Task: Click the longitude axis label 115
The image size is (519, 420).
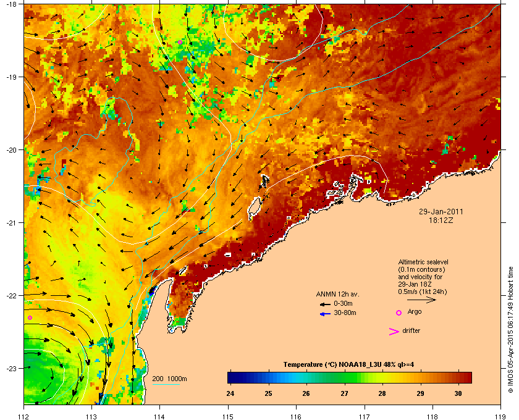Action: click(228, 416)
